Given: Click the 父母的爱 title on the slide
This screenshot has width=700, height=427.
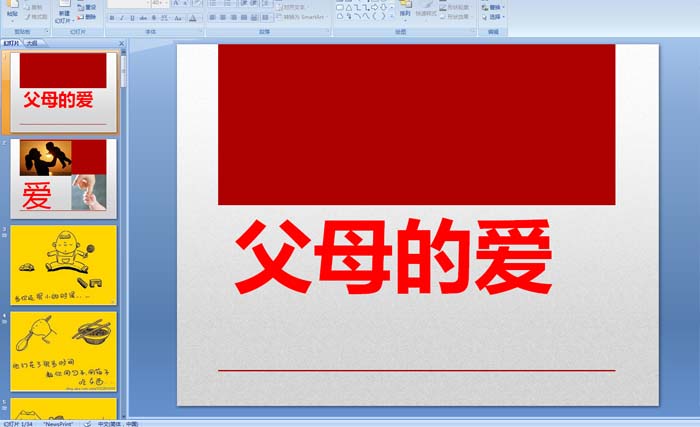Looking at the screenshot, I should click(394, 257).
